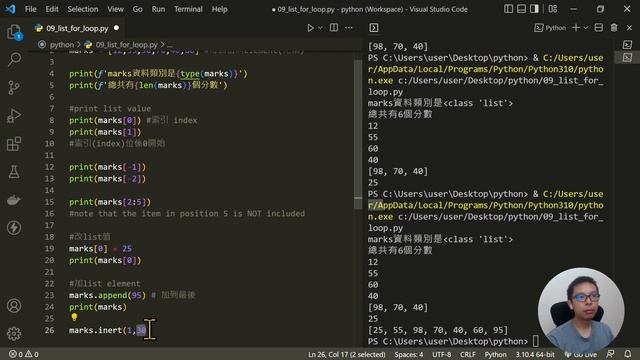Open Source Control view
The width and height of the screenshot is (640, 360).
(14, 87)
